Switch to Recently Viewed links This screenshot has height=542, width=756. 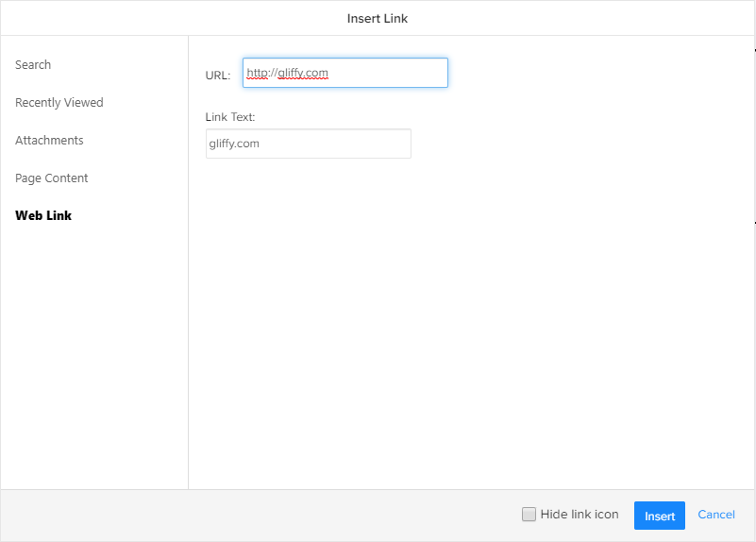[x=59, y=102]
